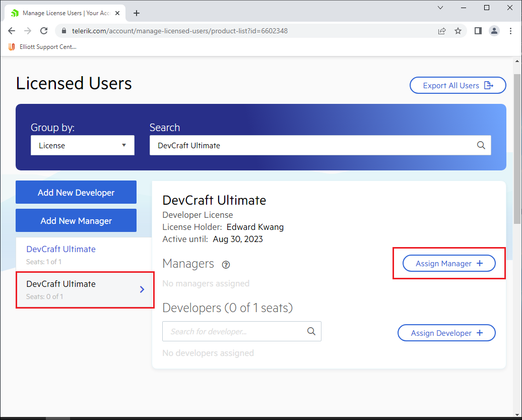Viewport: 522px width, 420px height.
Task: Click the Edward Kwang license holder name
Action: [x=255, y=227]
